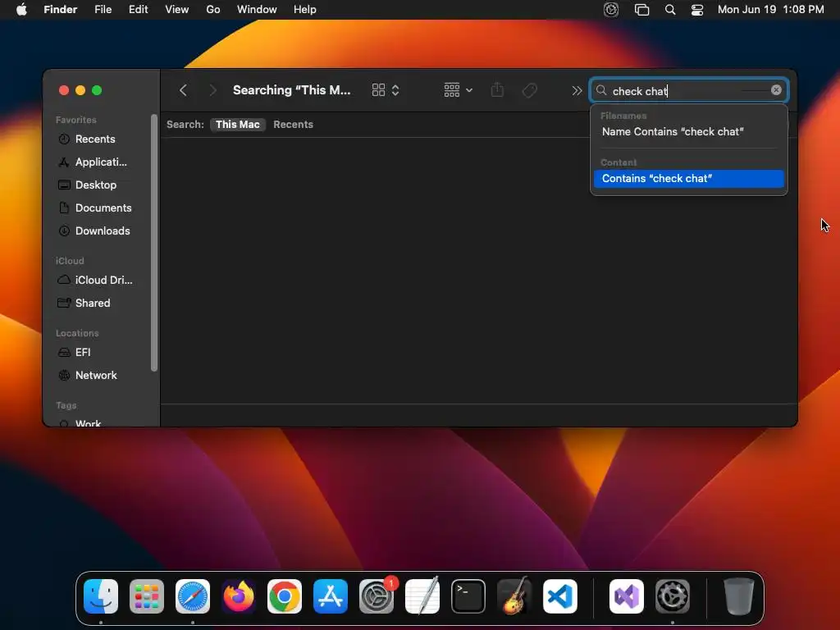Open the Finder menu
Image resolution: width=840 pixels, height=630 pixels.
(x=60, y=10)
